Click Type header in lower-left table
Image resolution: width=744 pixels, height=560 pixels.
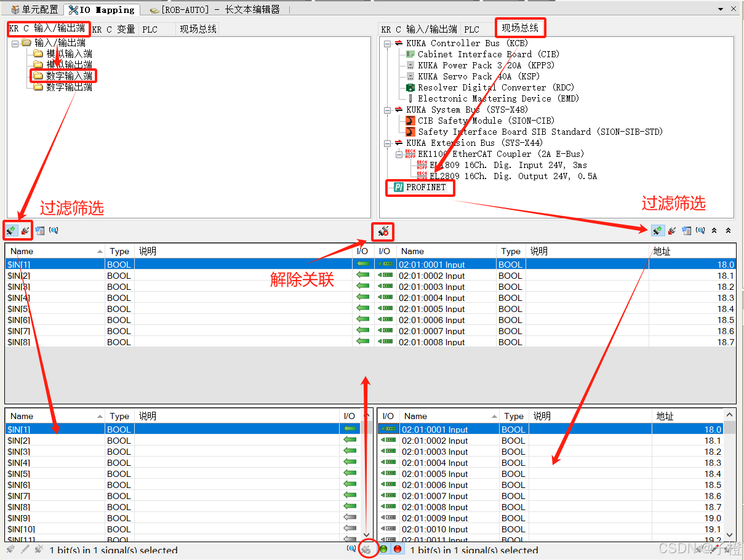[x=119, y=416]
